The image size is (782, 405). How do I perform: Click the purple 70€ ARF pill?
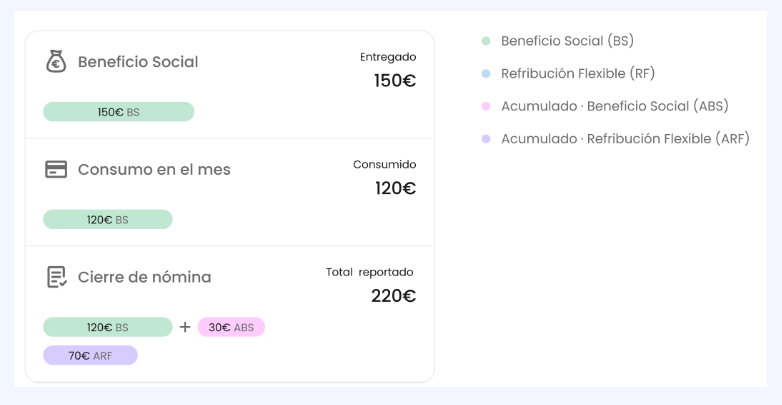90,355
